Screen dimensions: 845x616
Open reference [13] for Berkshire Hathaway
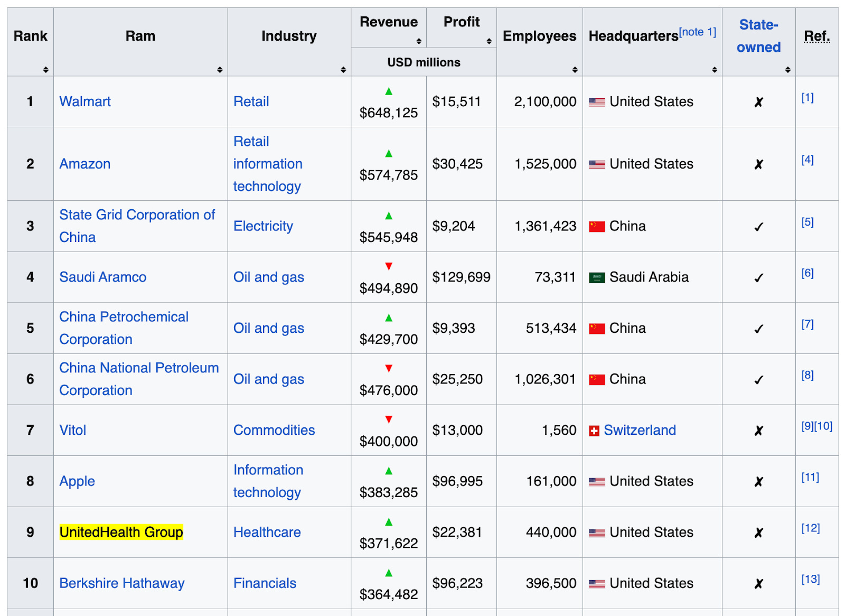pos(811,579)
